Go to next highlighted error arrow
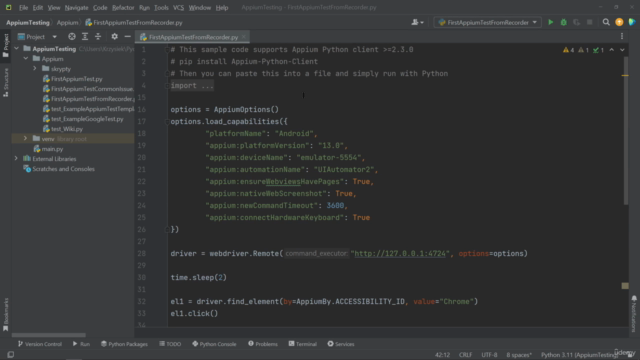 click(622, 50)
